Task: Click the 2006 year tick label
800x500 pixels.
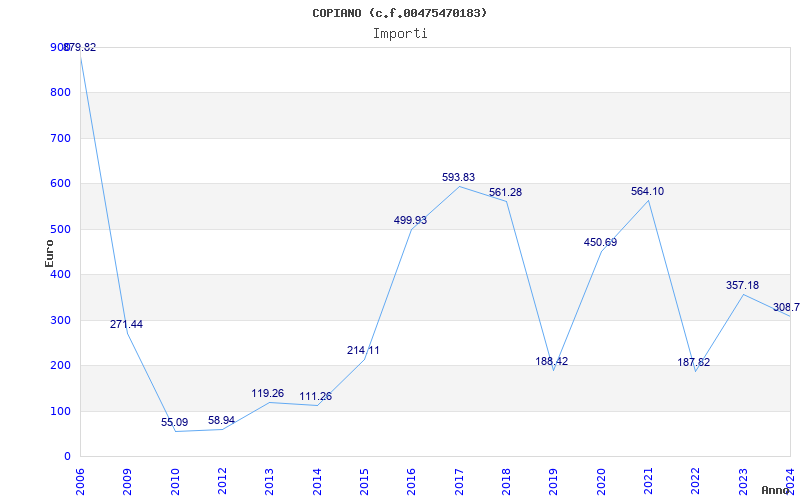Action: pos(80,482)
